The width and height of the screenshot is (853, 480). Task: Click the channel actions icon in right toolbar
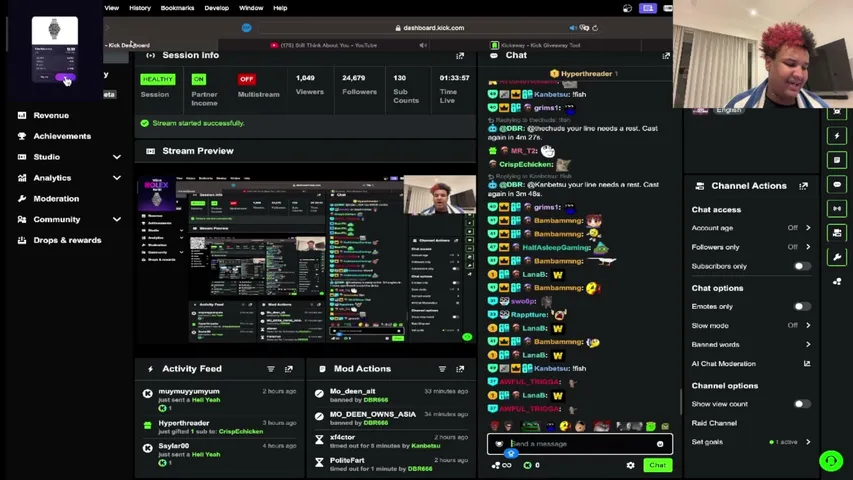pos(837,233)
